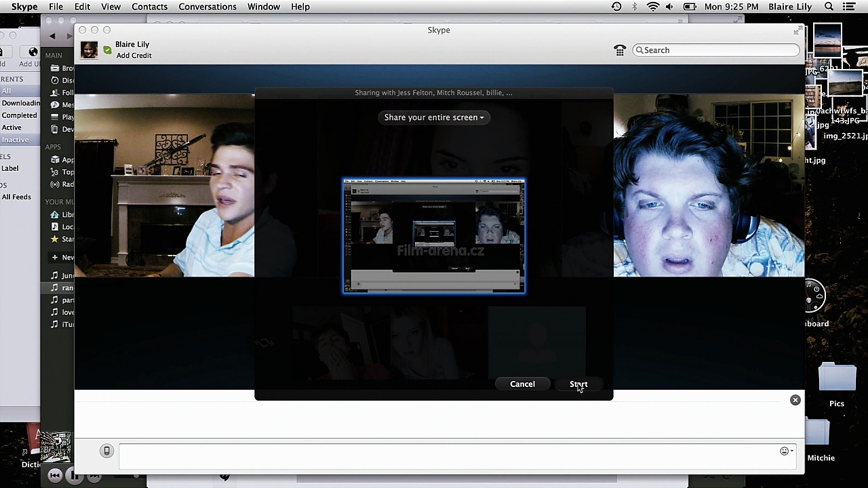Screen dimensions: 868x488
Task: Click the Messages icon in Spotify sidebar
Action: (56, 104)
